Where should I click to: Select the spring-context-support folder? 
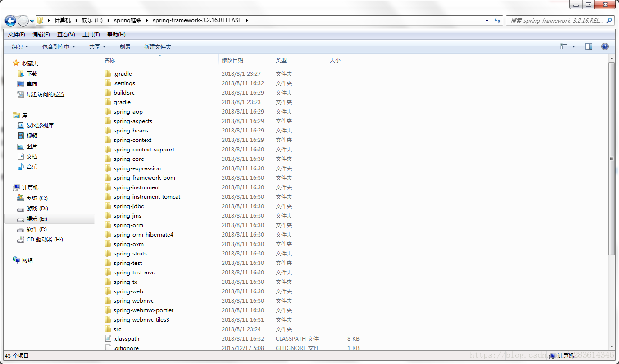[x=139, y=149]
